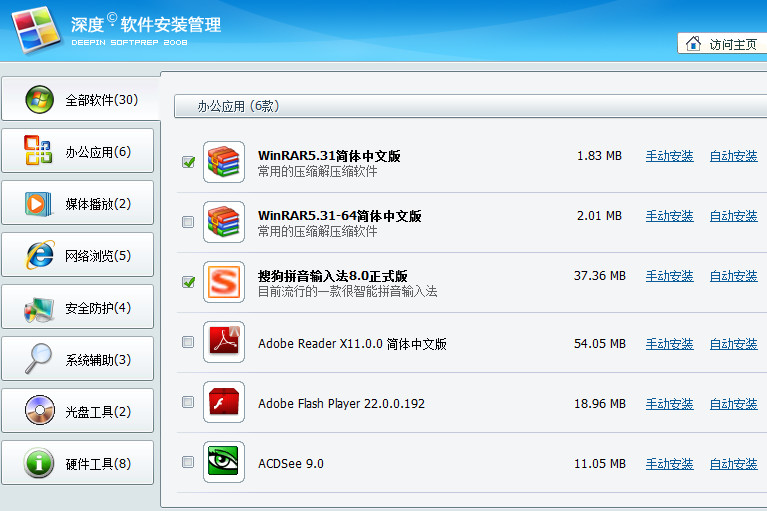Image resolution: width=767 pixels, height=511 pixels.
Task: Click the WinRAR5.31简体中文版 title text
Action: (329, 156)
